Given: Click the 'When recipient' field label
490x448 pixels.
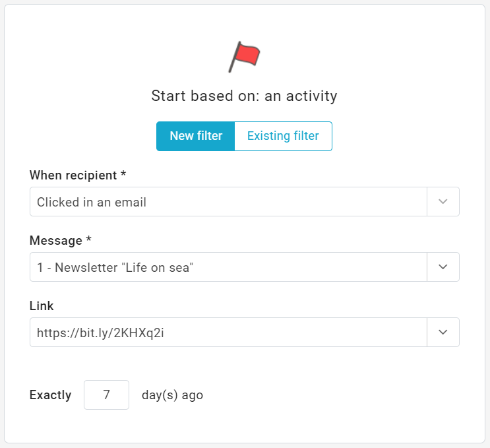Looking at the screenshot, I should (x=74, y=175).
